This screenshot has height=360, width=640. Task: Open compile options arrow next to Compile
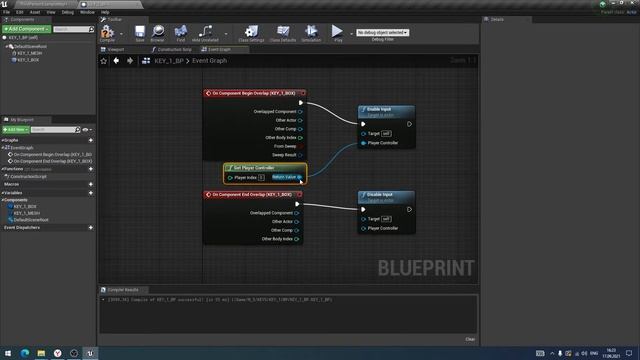click(x=121, y=33)
